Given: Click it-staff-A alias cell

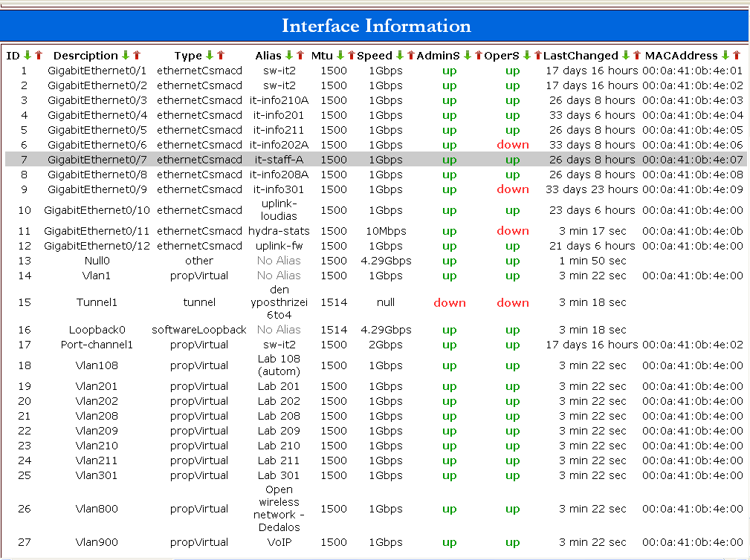Looking at the screenshot, I should click(x=279, y=160).
